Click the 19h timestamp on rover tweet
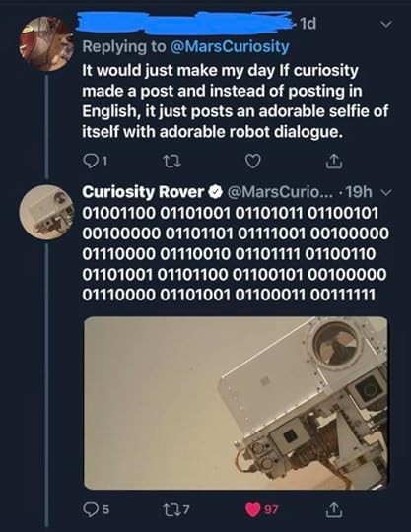The image size is (411, 532). (x=360, y=192)
